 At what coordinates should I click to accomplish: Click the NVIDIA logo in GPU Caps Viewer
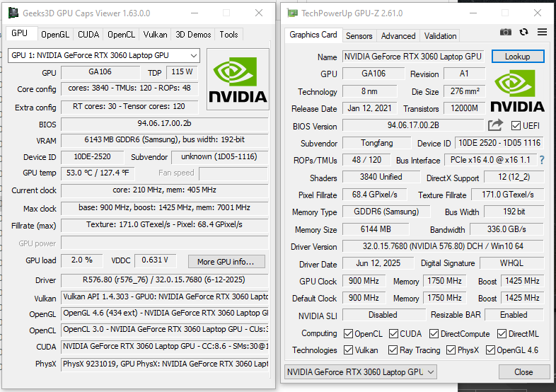tap(238, 80)
